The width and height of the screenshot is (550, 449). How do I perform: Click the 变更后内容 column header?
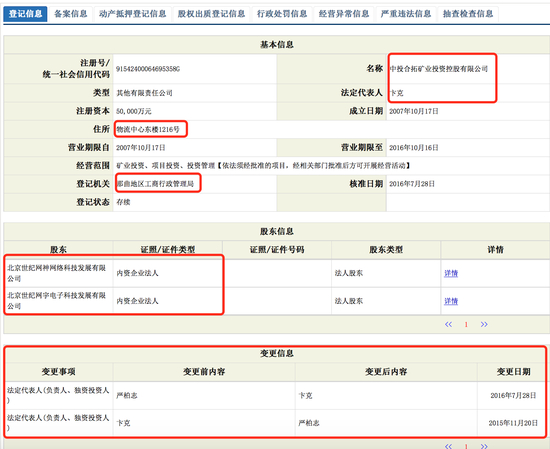[386, 372]
